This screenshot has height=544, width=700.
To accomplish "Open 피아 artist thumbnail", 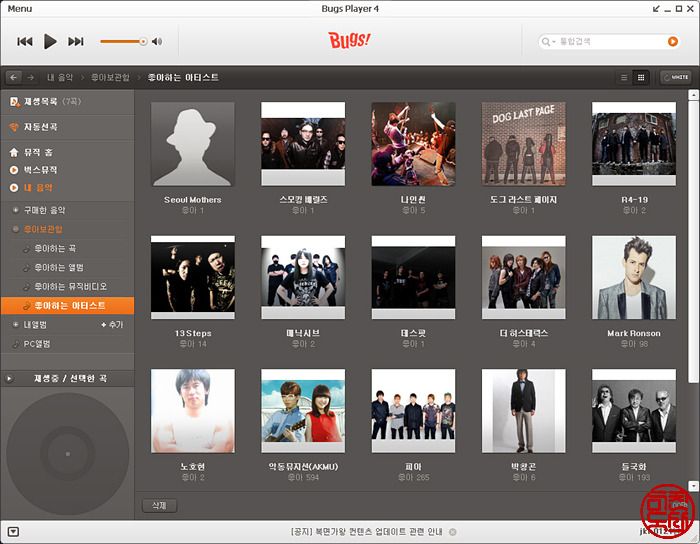I will (413, 411).
